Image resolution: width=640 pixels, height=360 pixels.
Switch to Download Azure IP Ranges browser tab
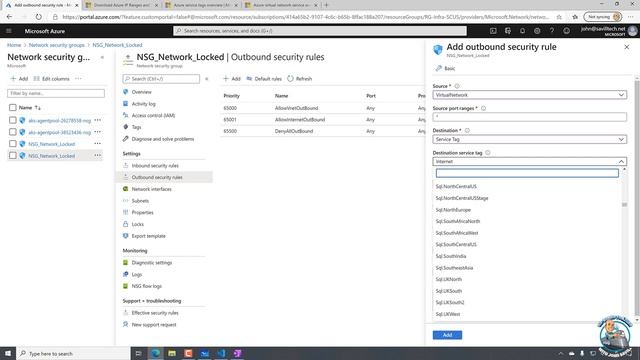[x=122, y=5]
